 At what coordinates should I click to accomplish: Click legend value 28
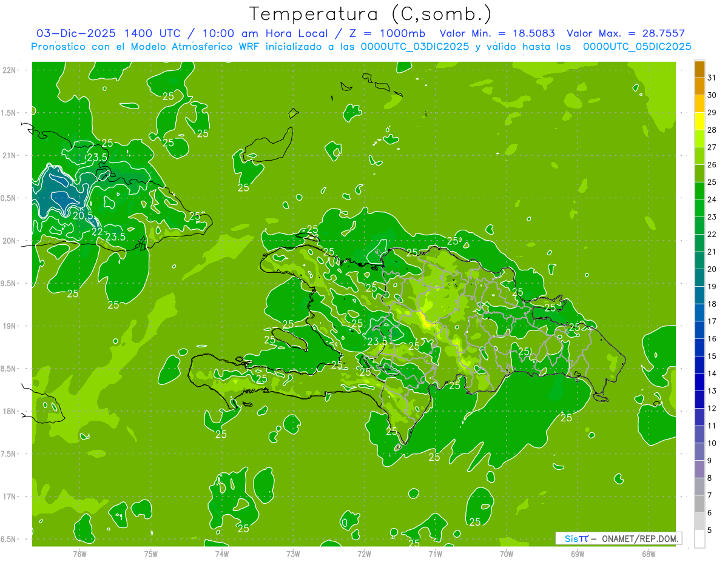pyautogui.click(x=712, y=130)
